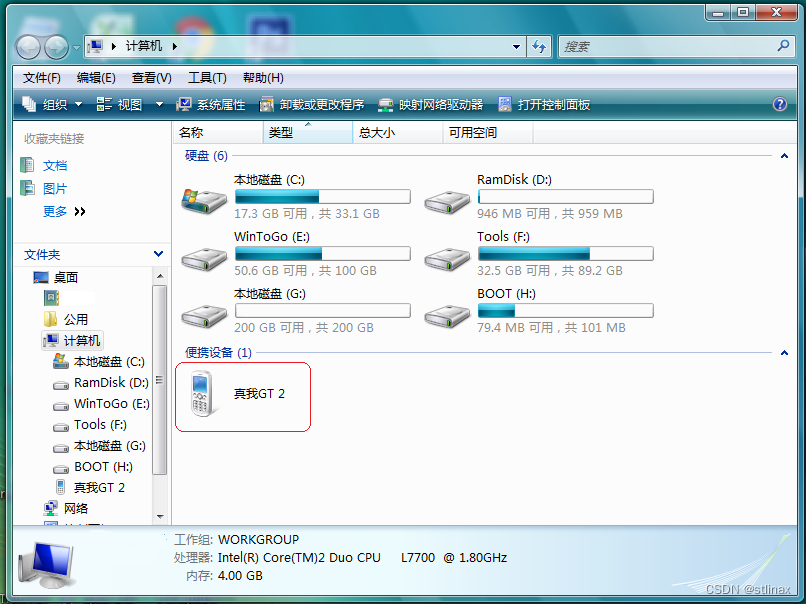This screenshot has height=604, width=806.
Task: Collapse the 便携设备 (1) group
Action: 784,353
